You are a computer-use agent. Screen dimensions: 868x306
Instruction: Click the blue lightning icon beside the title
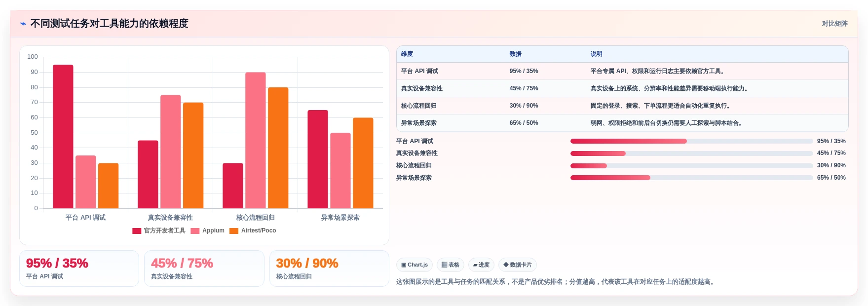point(23,24)
